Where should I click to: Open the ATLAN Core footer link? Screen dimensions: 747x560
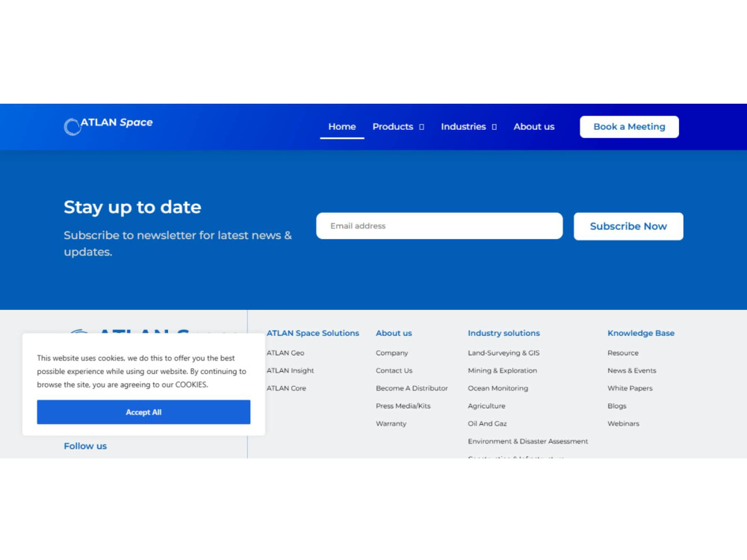click(x=286, y=388)
